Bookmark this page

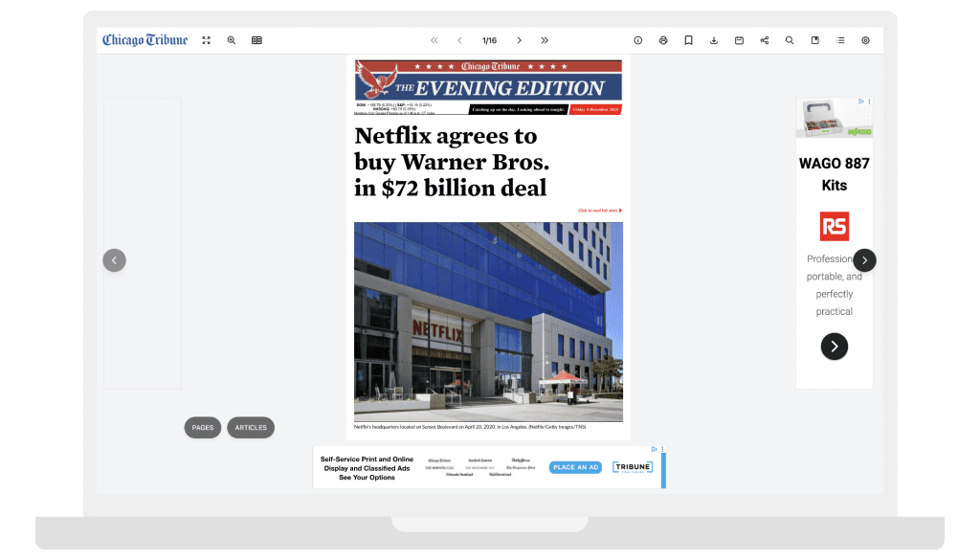coord(688,40)
